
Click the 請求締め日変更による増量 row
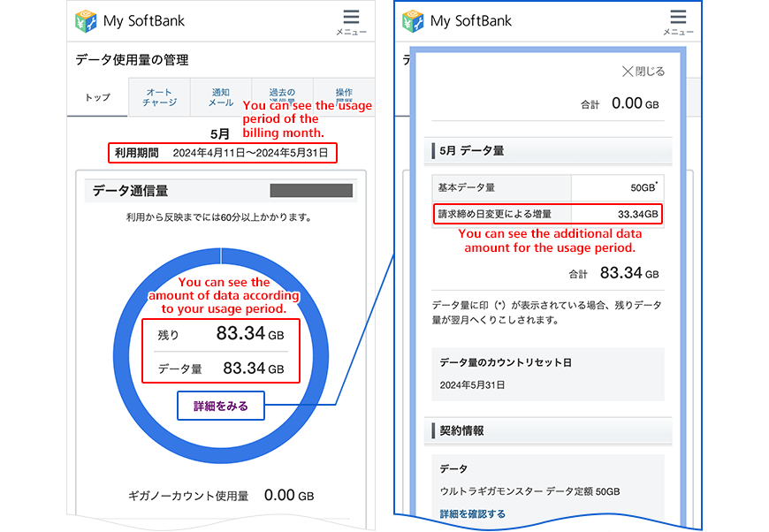[548, 214]
